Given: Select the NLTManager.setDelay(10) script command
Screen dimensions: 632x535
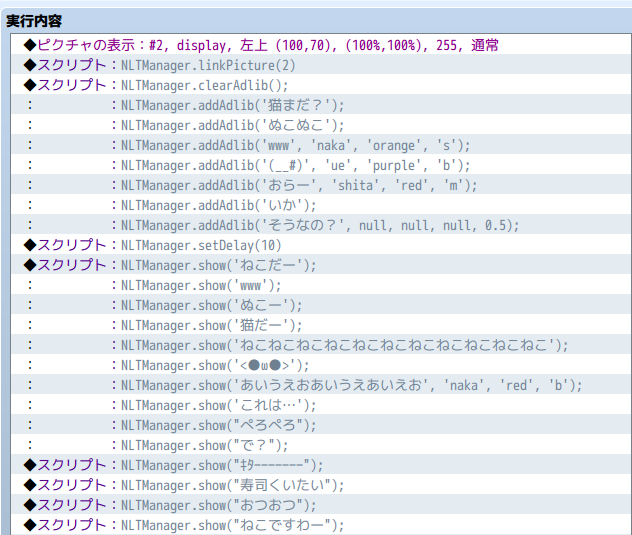Looking at the screenshot, I should pos(321,245).
